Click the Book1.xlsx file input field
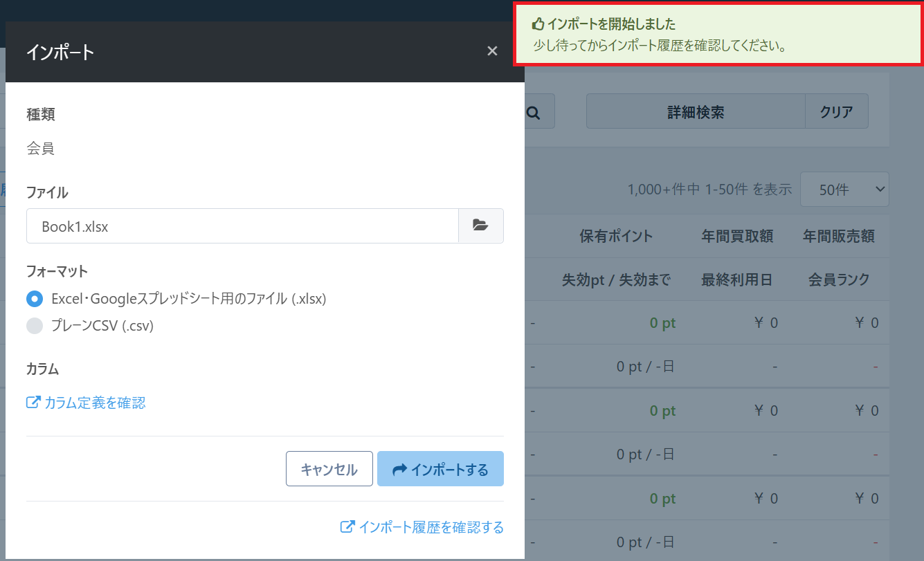The width and height of the screenshot is (924, 561). [242, 226]
